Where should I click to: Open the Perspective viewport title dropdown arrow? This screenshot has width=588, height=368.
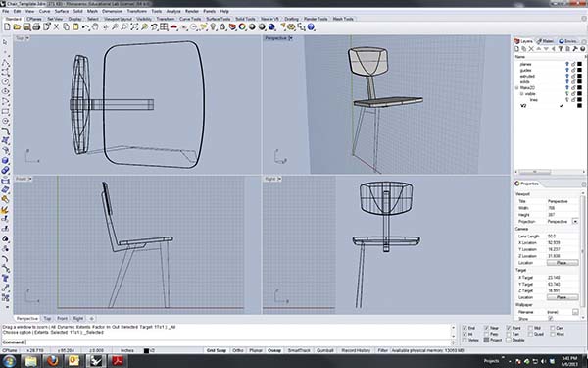[291, 38]
